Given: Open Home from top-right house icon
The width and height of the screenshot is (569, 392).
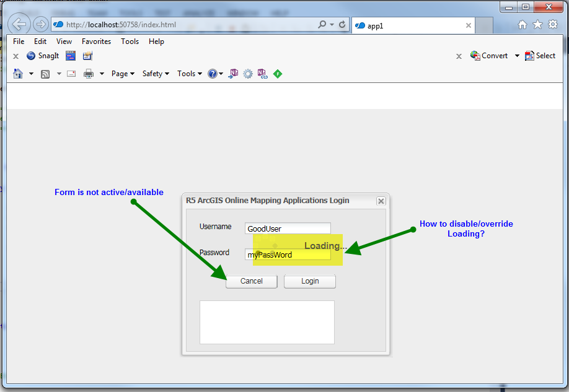Looking at the screenshot, I should (522, 25).
